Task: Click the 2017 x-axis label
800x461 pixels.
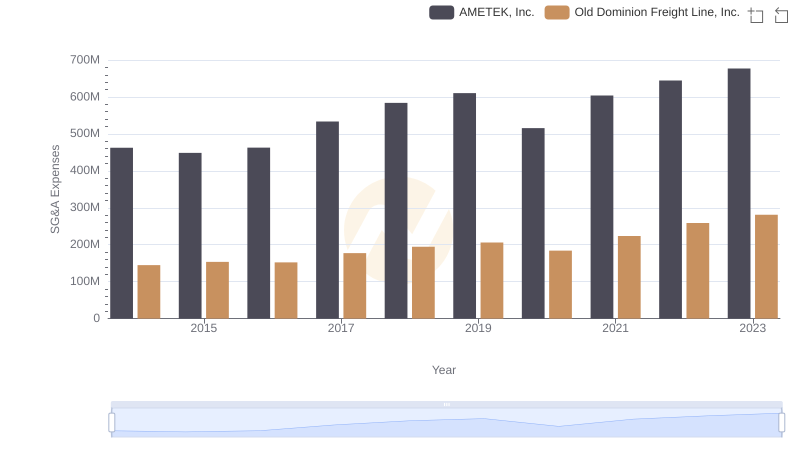Action: (x=341, y=328)
